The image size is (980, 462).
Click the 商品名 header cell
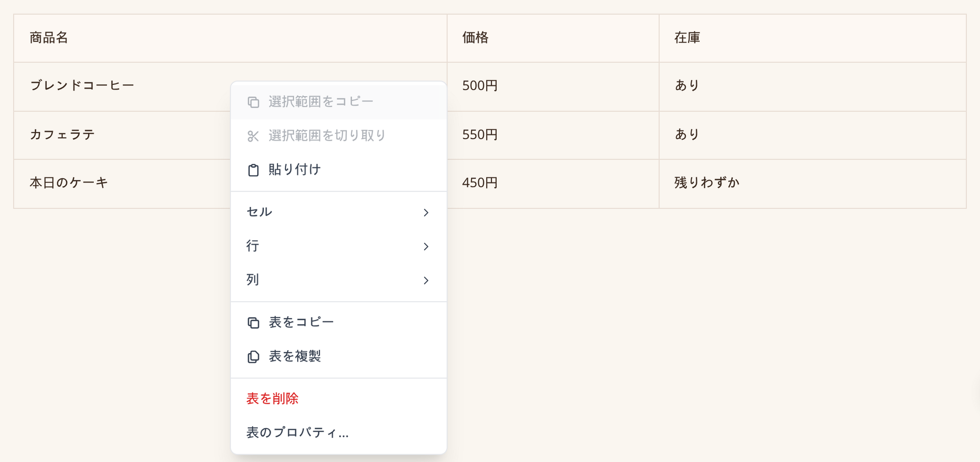pyautogui.click(x=230, y=38)
